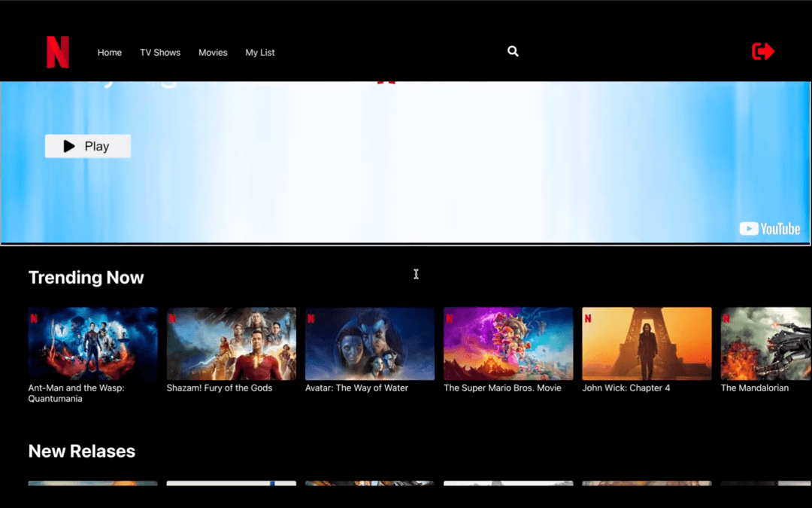Open the TV Shows section
Viewport: 812px width, 508px height.
[160, 53]
